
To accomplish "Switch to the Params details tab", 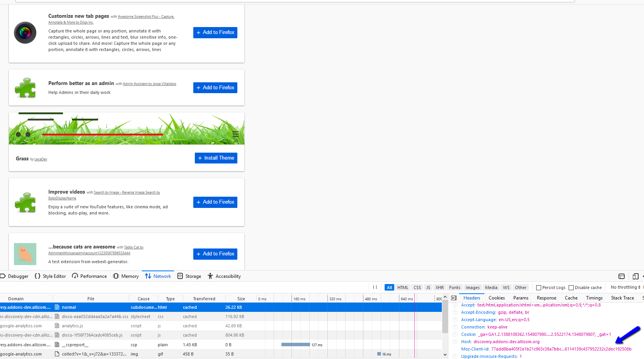I will (x=521, y=298).
